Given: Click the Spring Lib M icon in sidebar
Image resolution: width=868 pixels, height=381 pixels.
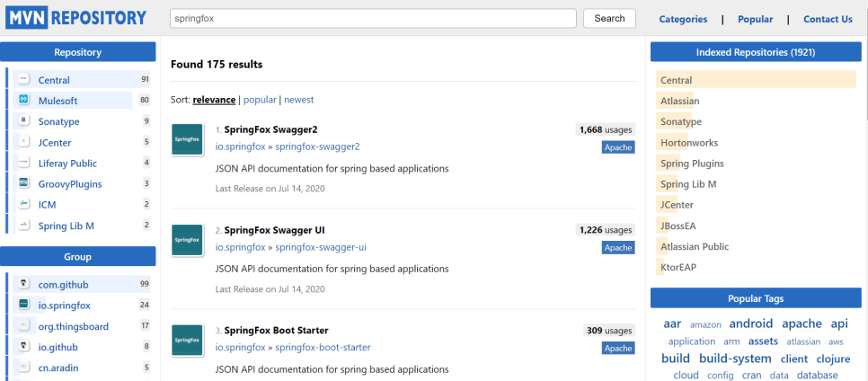Looking at the screenshot, I should click(23, 225).
